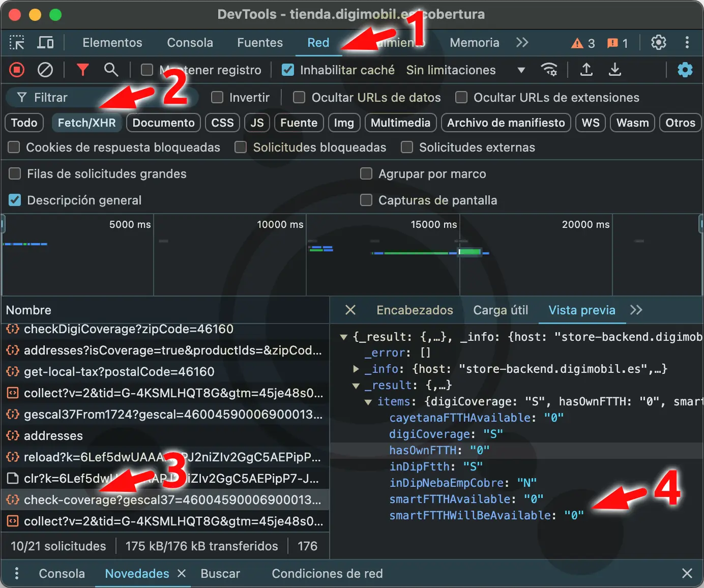Filter requests by CSS
This screenshot has width=704, height=588.
pyautogui.click(x=222, y=123)
